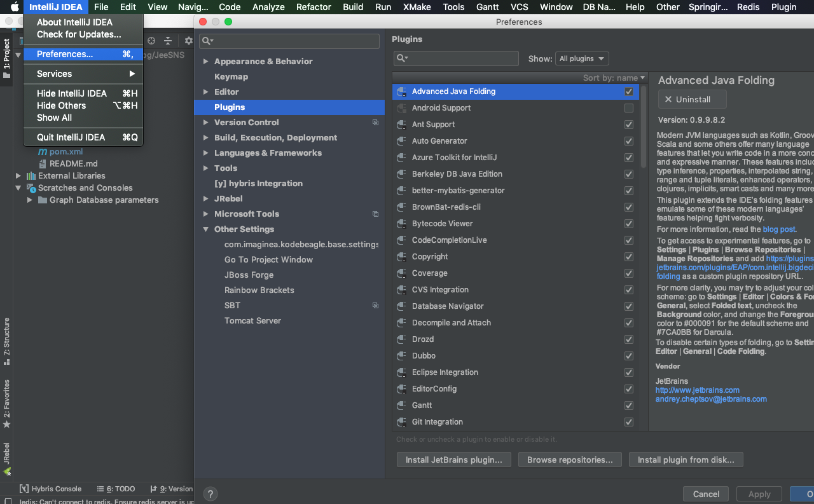Expand the Graph Database parameters folder
The image size is (814, 504).
[30, 200]
